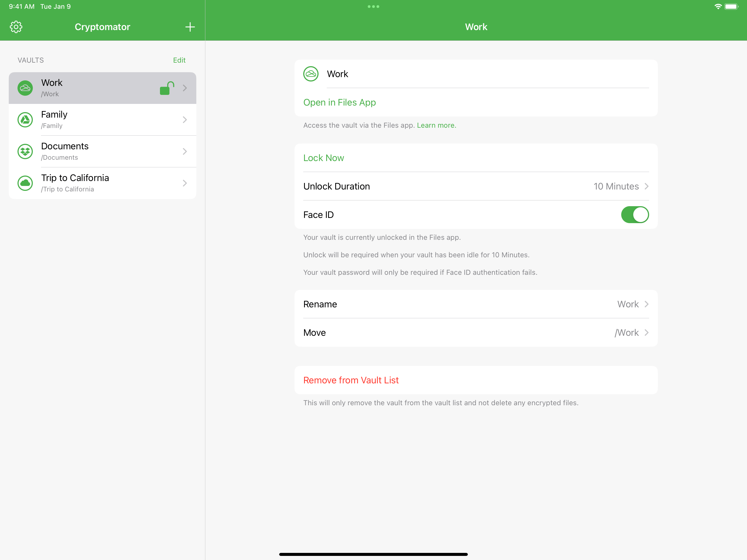
Task: Tap the home indicator bar
Action: [373, 554]
